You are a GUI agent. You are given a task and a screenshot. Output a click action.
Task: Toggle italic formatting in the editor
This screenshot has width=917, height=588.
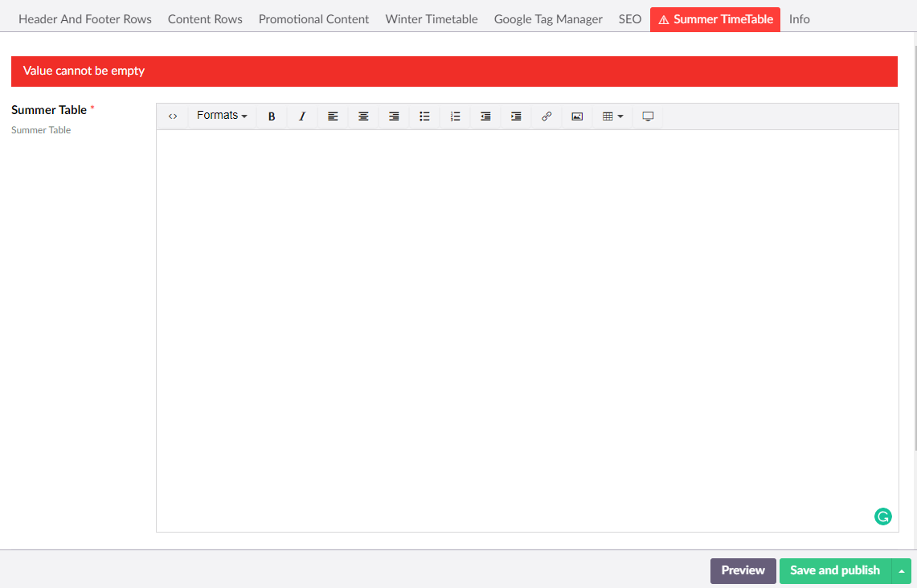301,116
